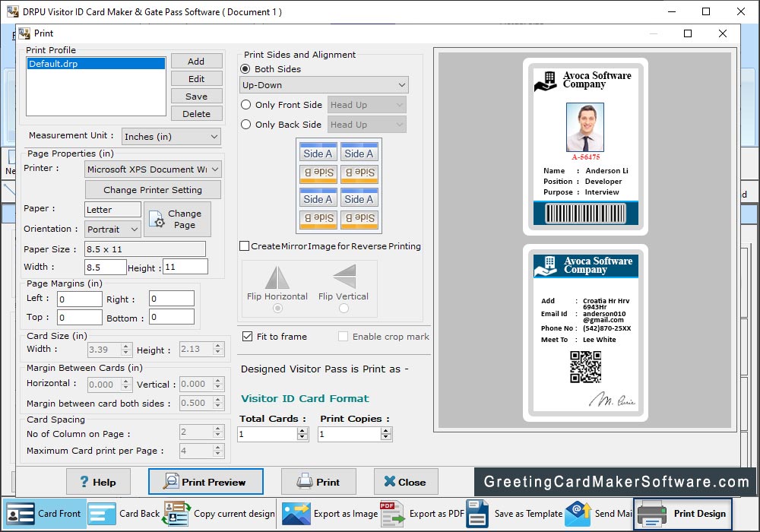Image resolution: width=760 pixels, height=532 pixels.
Task: Click the Help question mark button
Action: pyautogui.click(x=98, y=482)
